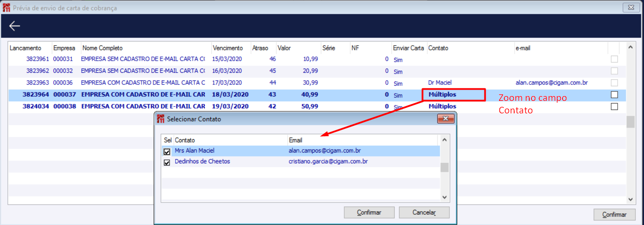
Task: Click the 30,99 value cell
Action: point(311,83)
